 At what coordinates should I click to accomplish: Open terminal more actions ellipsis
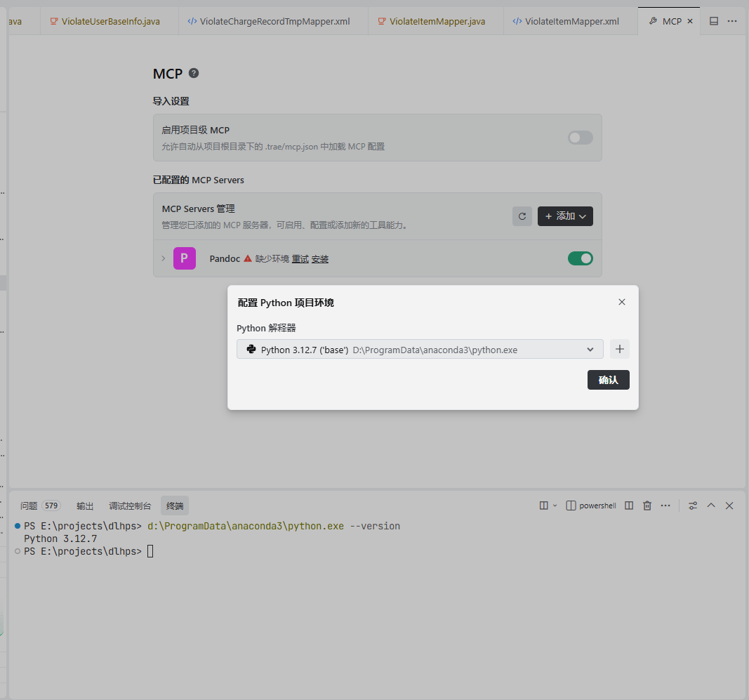click(665, 506)
